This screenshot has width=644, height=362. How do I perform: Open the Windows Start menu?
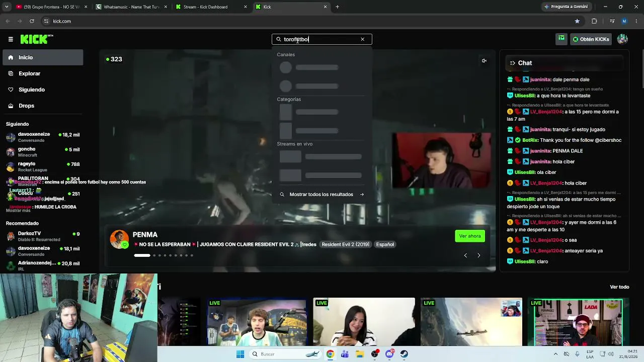coord(240,354)
